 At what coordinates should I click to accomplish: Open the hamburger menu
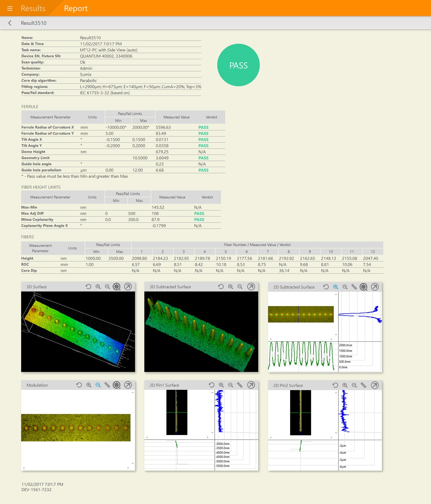click(10, 8)
